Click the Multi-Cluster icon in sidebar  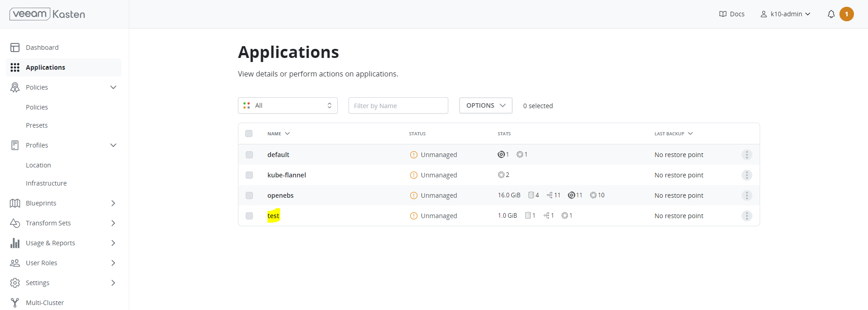coord(15,303)
